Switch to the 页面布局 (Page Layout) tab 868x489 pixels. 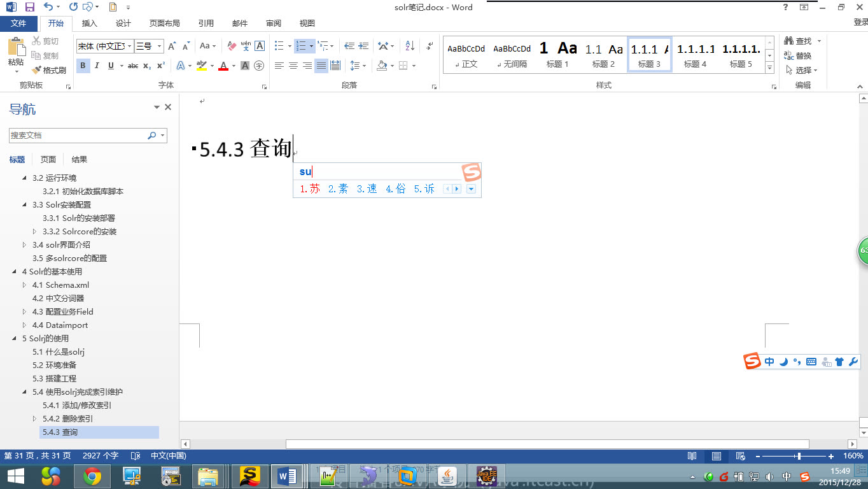click(164, 24)
